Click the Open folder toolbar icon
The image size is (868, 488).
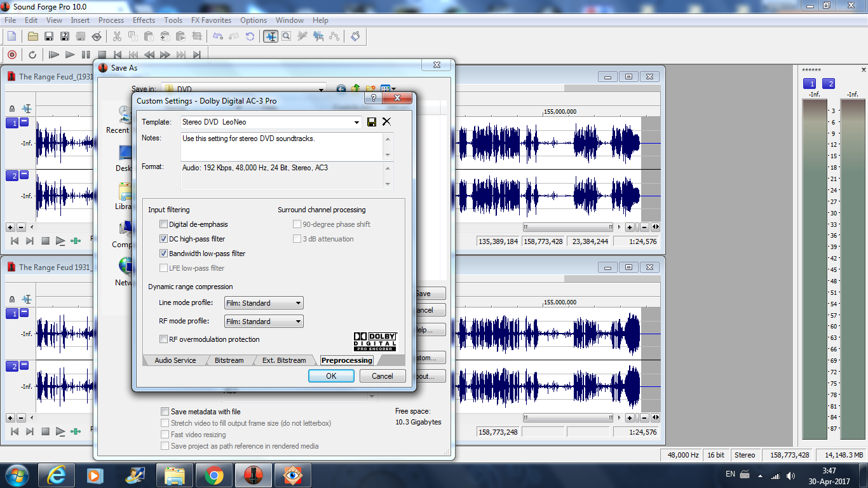33,36
